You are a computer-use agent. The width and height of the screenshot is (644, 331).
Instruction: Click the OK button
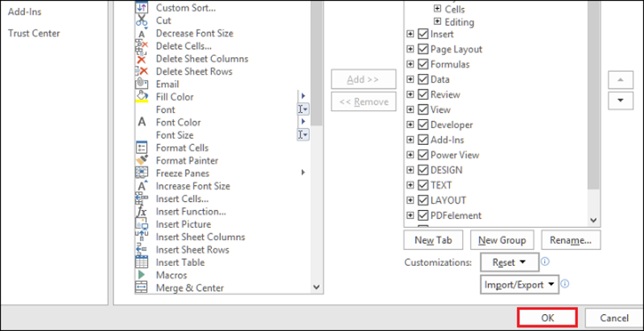pyautogui.click(x=547, y=318)
